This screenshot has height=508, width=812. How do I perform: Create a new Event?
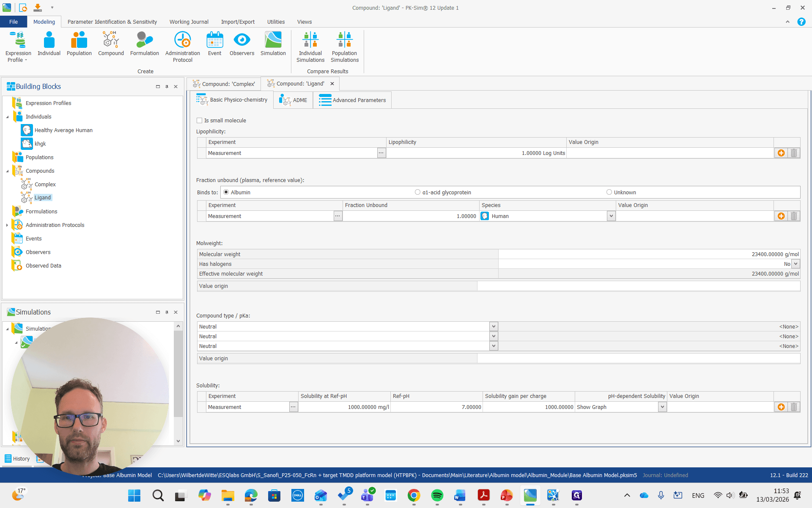tap(215, 44)
